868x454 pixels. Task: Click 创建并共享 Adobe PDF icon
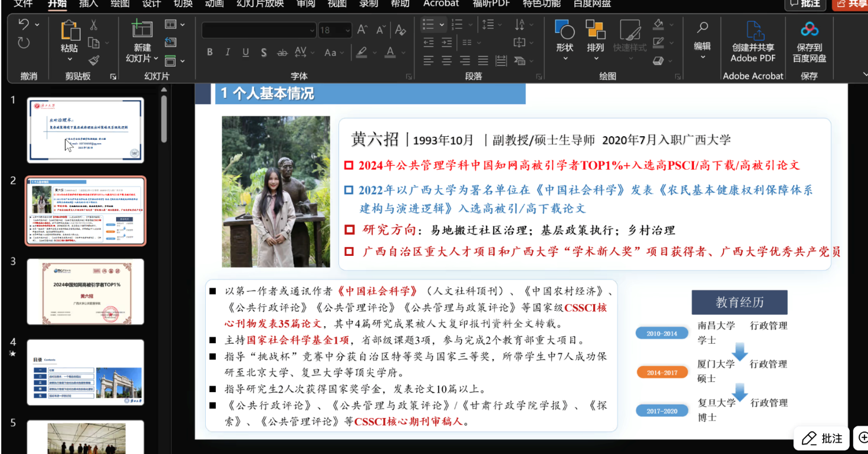pyautogui.click(x=753, y=29)
